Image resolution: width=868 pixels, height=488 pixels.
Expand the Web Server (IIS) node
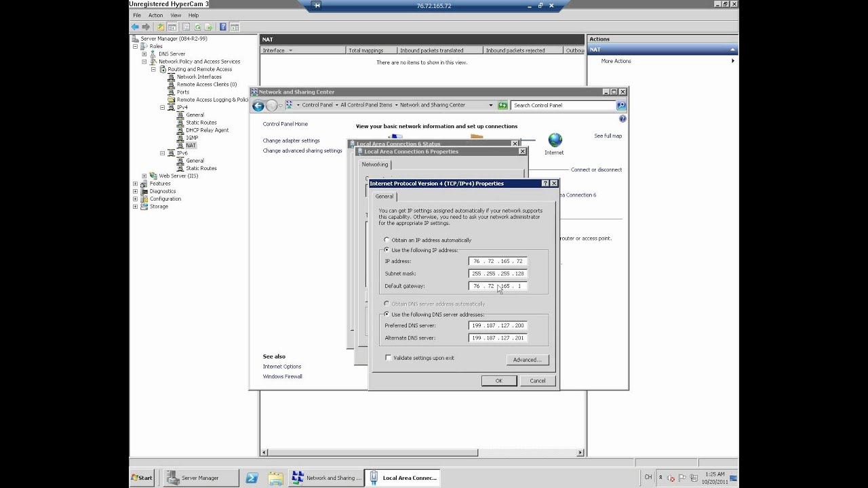tap(144, 176)
